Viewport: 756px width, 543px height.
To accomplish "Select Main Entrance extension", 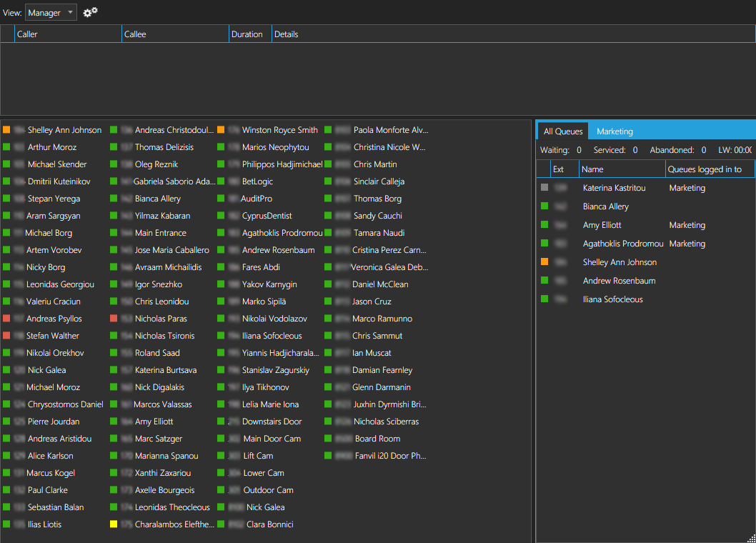I will click(160, 233).
